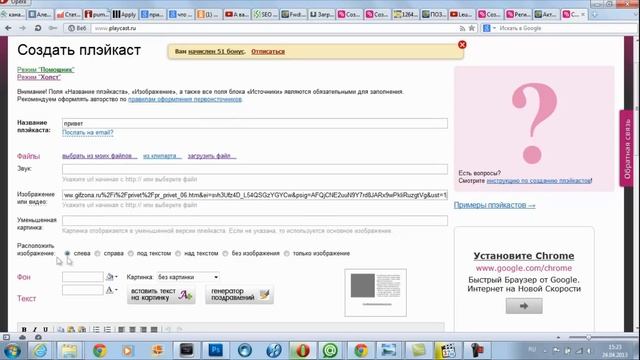
Task: Switch to the '1264...' browser tab
Action: click(405, 15)
